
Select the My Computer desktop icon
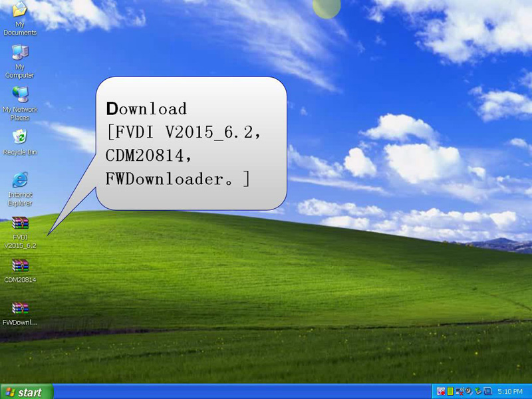(20, 52)
